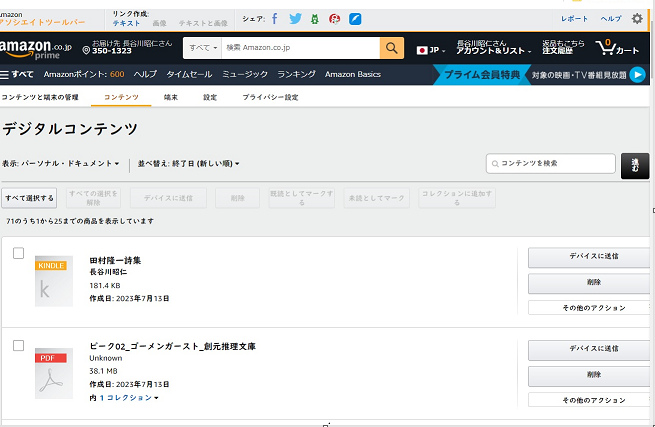Viewport: 655px width, 427px height.
Task: Open その他のアクション for ピーク02
Action: [x=589, y=400]
